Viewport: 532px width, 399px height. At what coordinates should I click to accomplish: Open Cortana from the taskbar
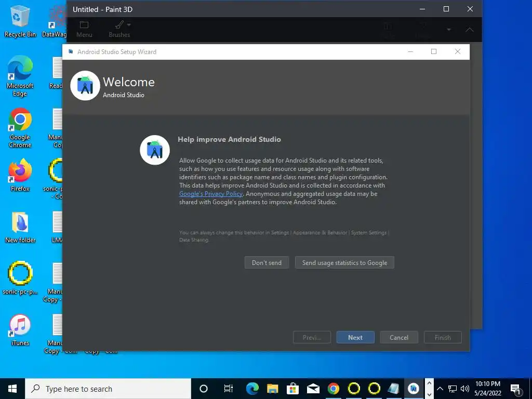pos(204,389)
